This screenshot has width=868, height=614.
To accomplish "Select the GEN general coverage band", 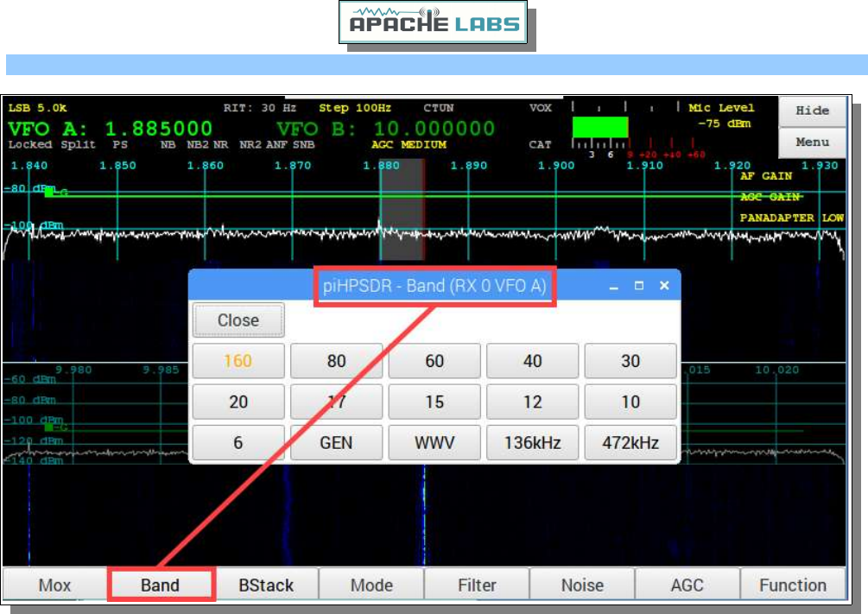I will [336, 443].
